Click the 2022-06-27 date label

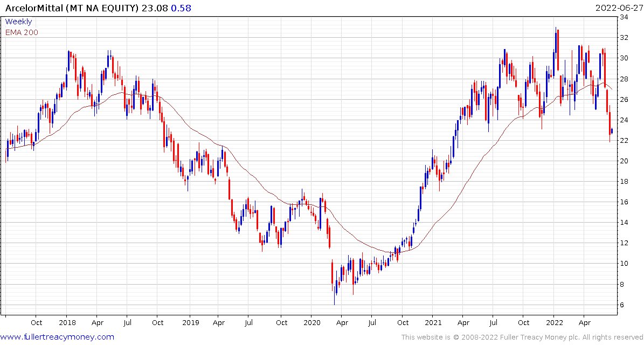[x=617, y=8]
